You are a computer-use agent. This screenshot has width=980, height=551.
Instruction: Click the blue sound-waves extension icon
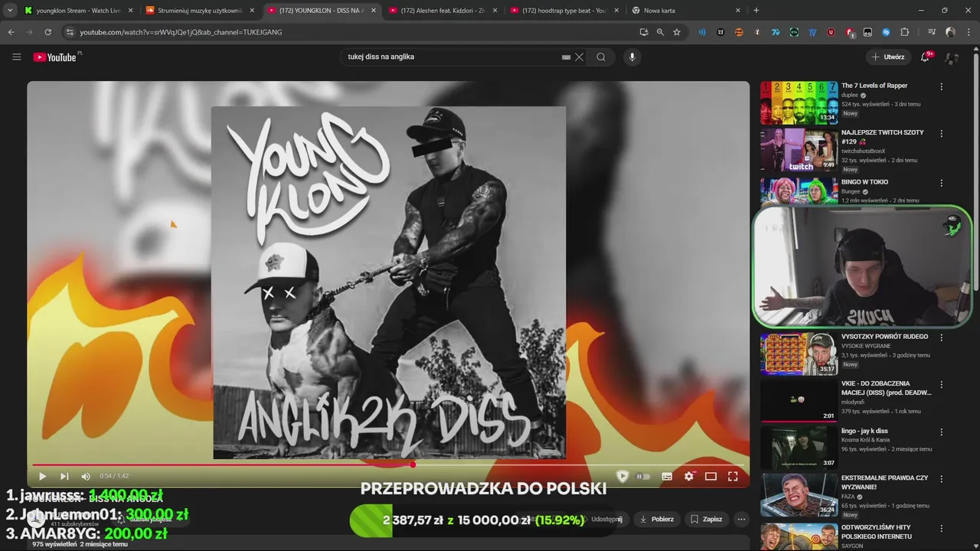coord(701,32)
